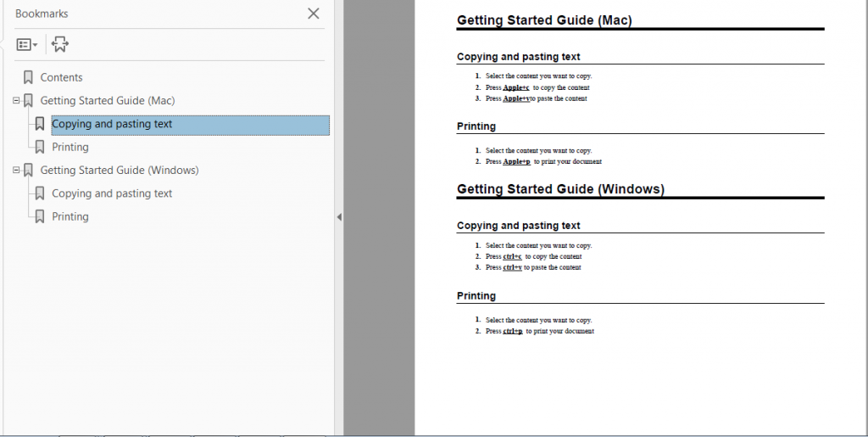Hide navigation pane using the divider arrow

coord(339,217)
